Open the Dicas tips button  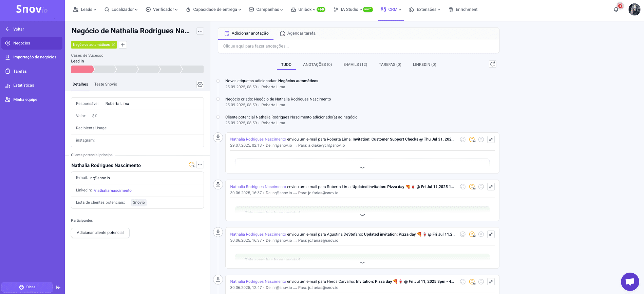point(27,287)
